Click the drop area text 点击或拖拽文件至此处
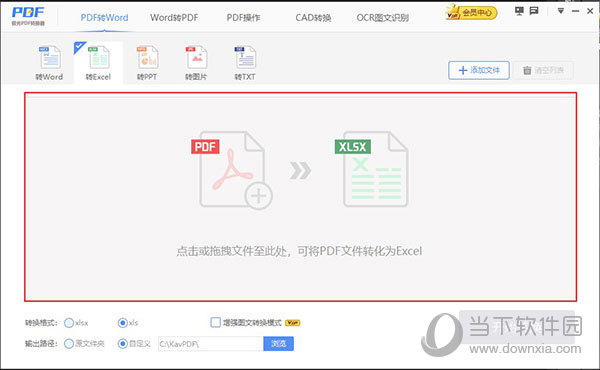The image size is (600, 370). (x=232, y=251)
